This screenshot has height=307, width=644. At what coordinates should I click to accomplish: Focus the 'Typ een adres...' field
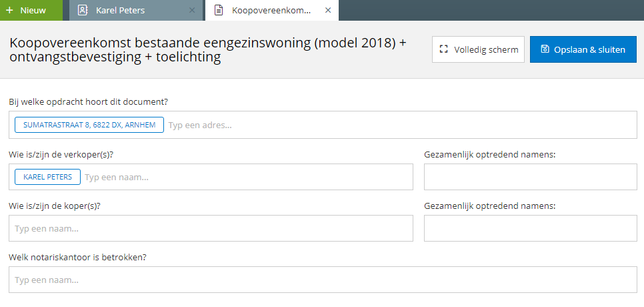point(401,125)
